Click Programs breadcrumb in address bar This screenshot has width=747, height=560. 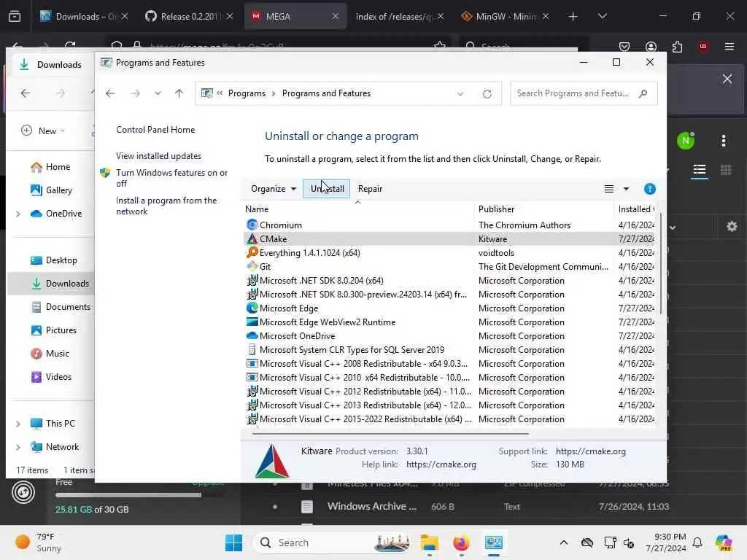(x=247, y=93)
